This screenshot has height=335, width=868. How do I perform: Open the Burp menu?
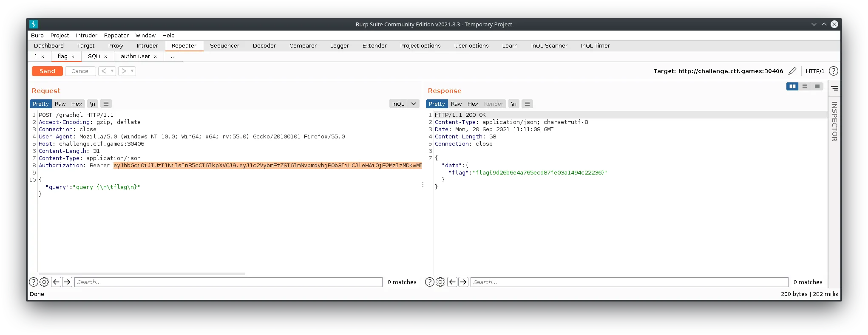pos(37,35)
